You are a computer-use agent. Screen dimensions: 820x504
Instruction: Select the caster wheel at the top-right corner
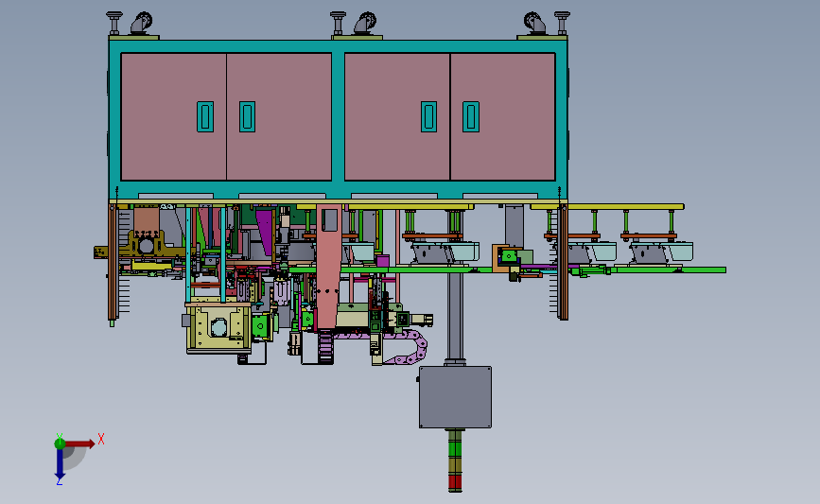(x=535, y=24)
